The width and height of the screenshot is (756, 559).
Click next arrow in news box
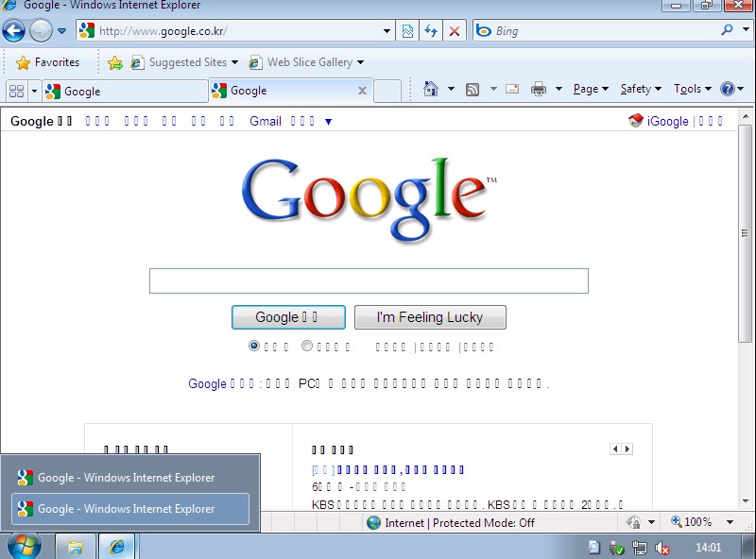point(627,449)
